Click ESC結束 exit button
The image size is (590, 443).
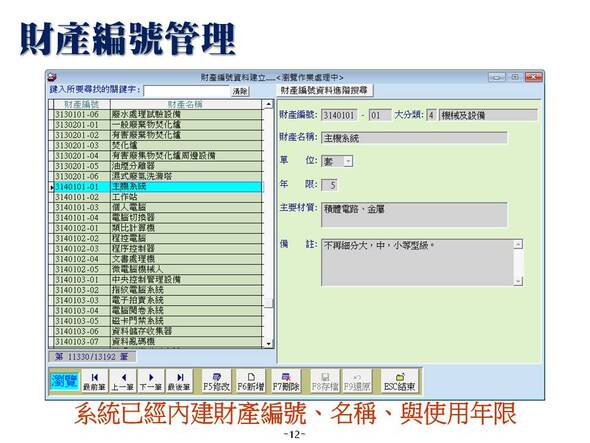pyautogui.click(x=400, y=381)
